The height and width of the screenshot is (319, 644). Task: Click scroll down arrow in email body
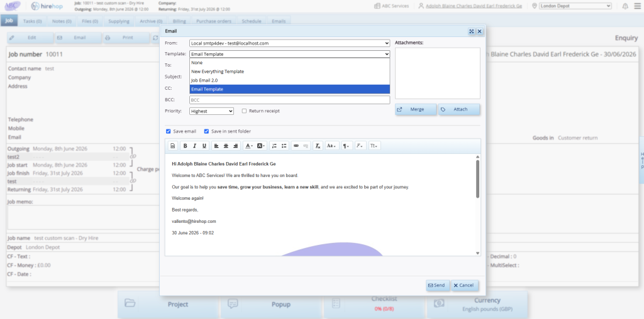click(x=478, y=253)
